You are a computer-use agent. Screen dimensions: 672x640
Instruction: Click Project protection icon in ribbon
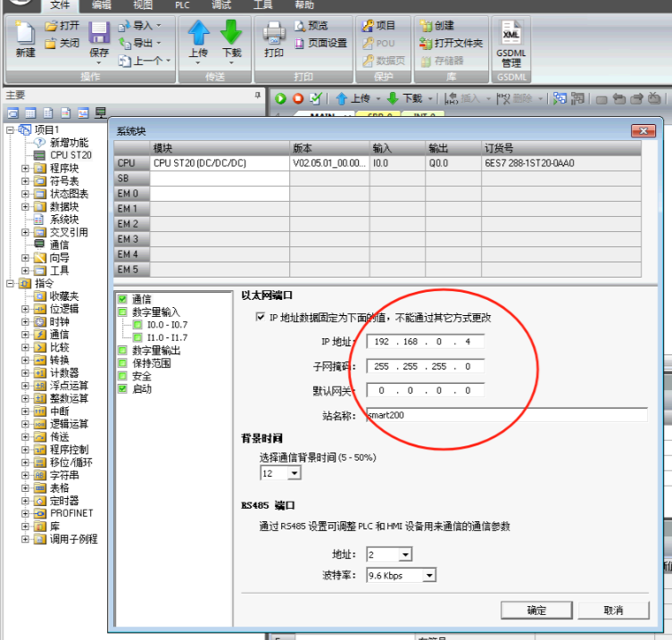point(378,26)
